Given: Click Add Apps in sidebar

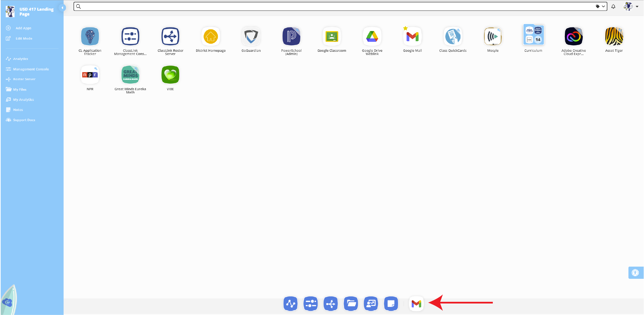Looking at the screenshot, I should 19,28.
